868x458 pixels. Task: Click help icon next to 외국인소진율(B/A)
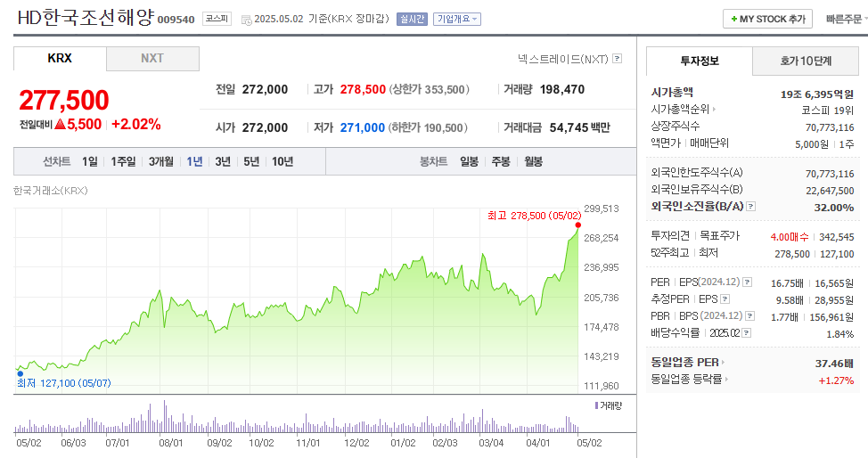(x=750, y=207)
